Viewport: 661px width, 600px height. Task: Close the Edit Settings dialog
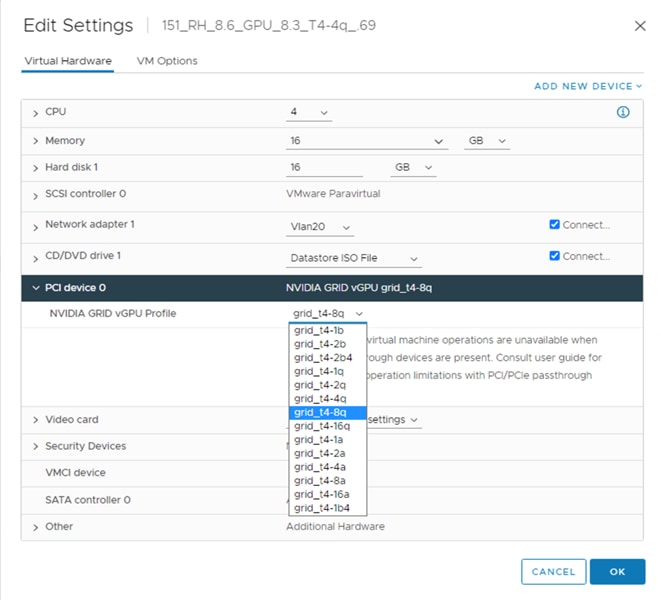(x=640, y=26)
